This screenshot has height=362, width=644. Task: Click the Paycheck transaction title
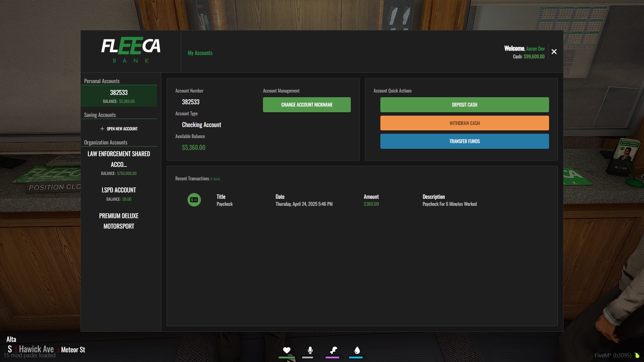click(225, 204)
